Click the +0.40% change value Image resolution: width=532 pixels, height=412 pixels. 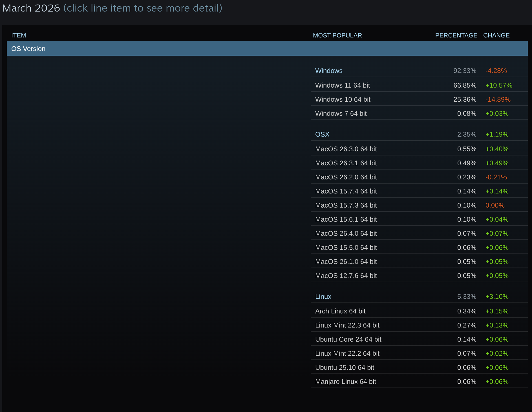tap(497, 149)
